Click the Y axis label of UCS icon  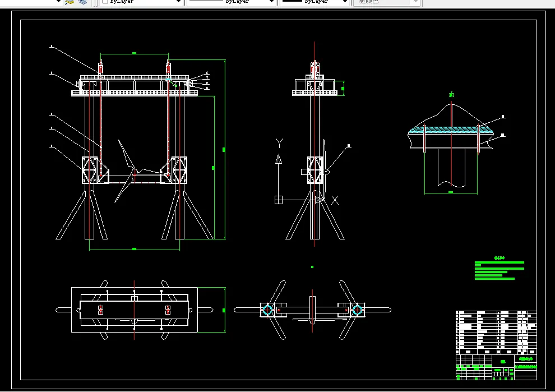click(280, 144)
